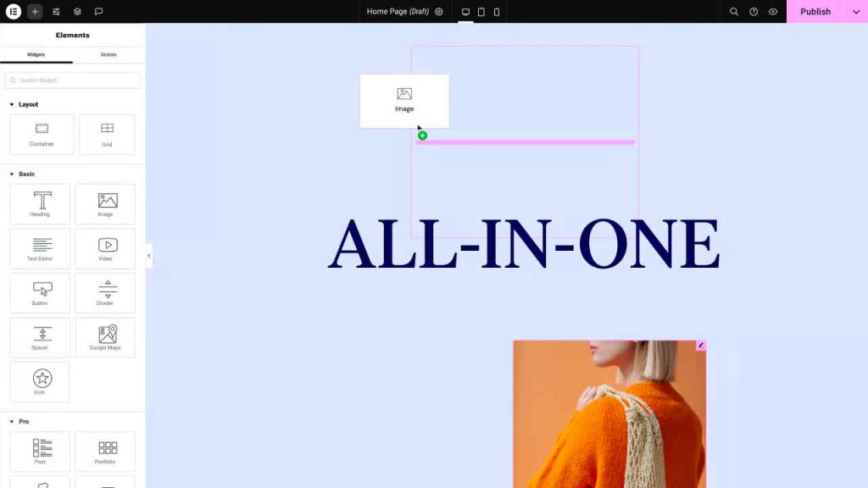Click the add element plus icon
The height and width of the screenshot is (488, 868).
(35, 12)
